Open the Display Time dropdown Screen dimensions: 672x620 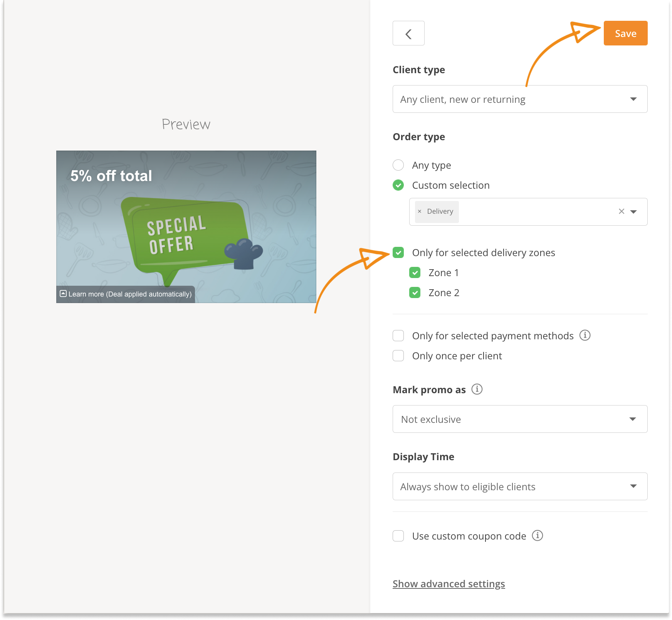point(519,486)
